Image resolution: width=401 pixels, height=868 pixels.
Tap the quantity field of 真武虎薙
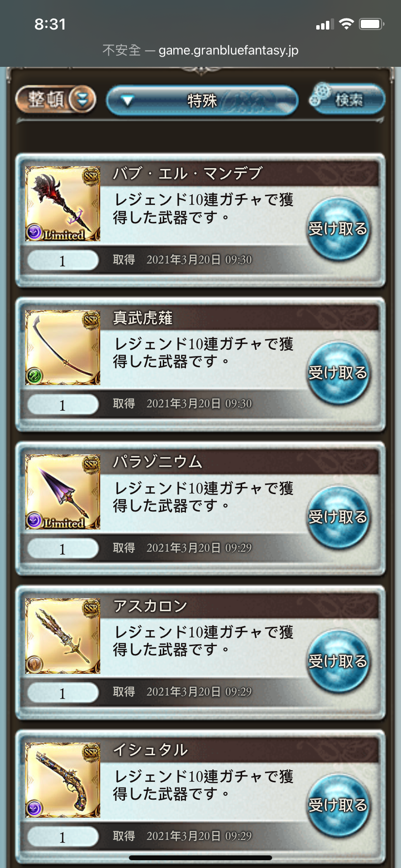[62, 404]
